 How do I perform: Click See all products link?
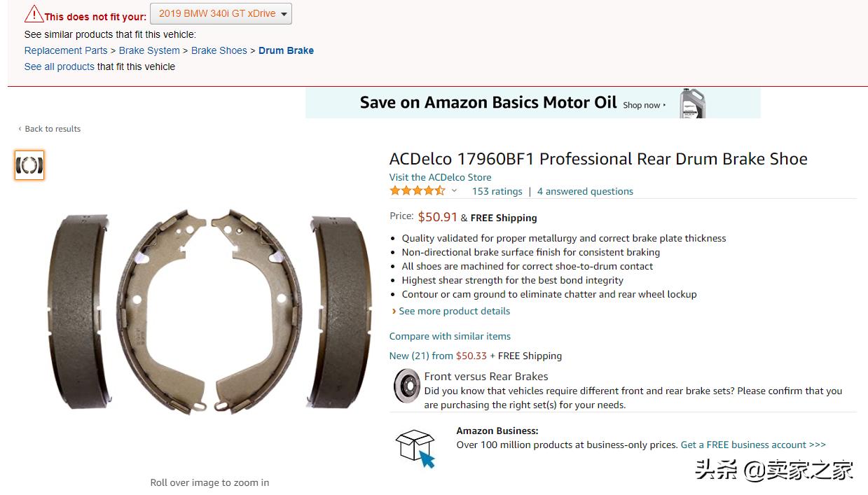tap(59, 67)
